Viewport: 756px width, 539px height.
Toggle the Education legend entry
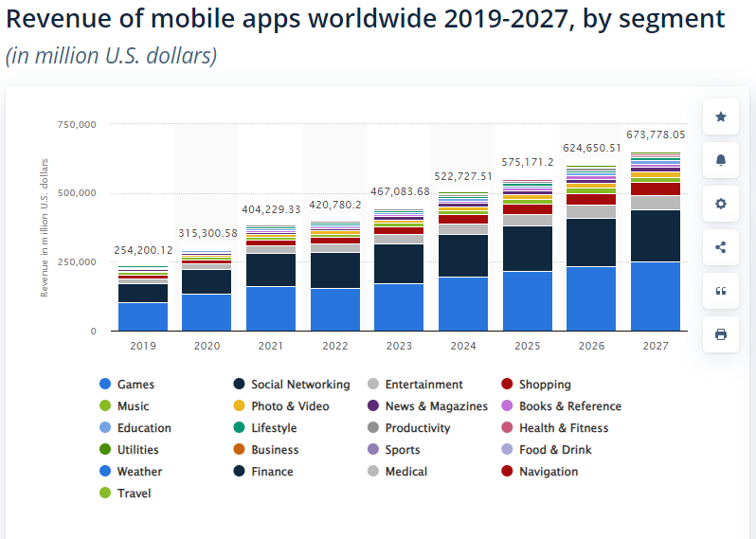click(x=135, y=427)
